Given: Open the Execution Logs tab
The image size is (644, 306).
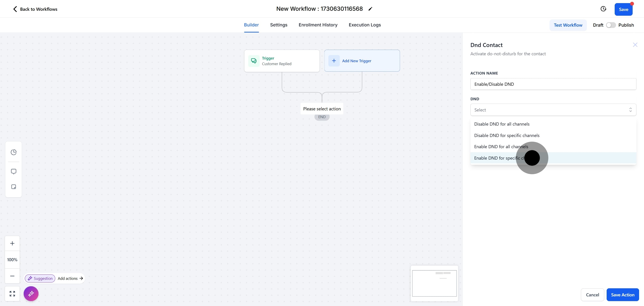Looking at the screenshot, I should tap(364, 25).
